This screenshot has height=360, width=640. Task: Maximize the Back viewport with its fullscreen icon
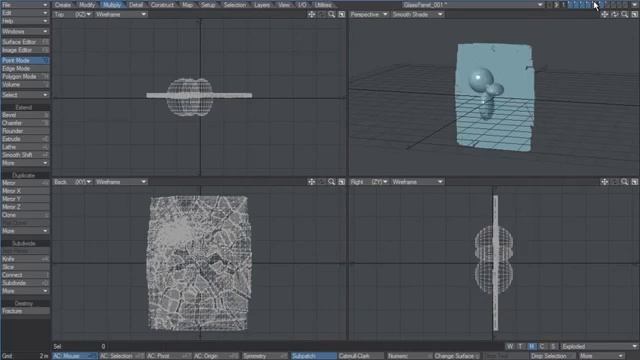[x=342, y=182]
